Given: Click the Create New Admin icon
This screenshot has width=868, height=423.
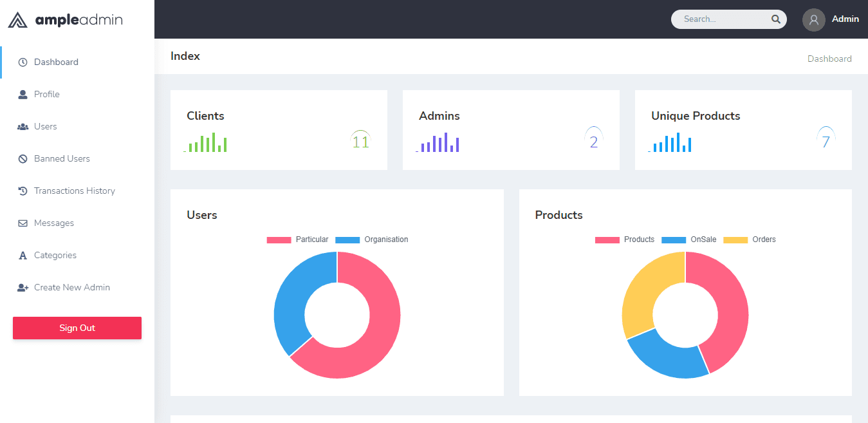Looking at the screenshot, I should pyautogui.click(x=23, y=288).
